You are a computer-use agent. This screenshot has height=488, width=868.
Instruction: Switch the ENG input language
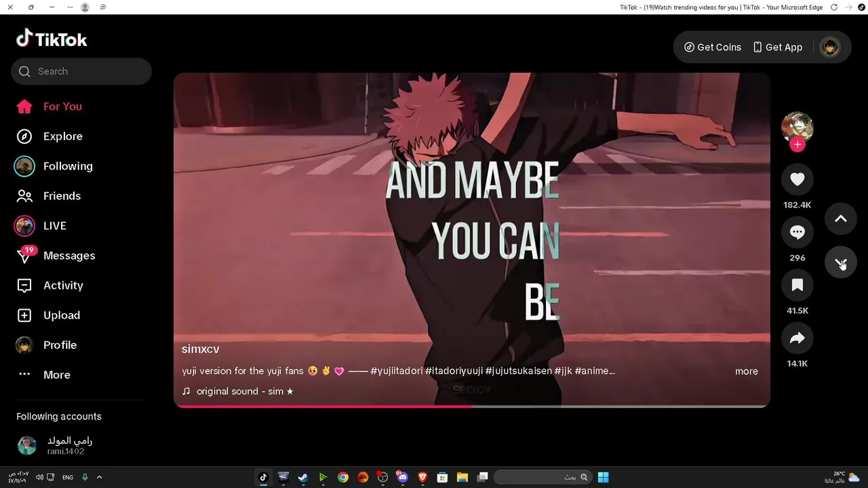point(68,477)
